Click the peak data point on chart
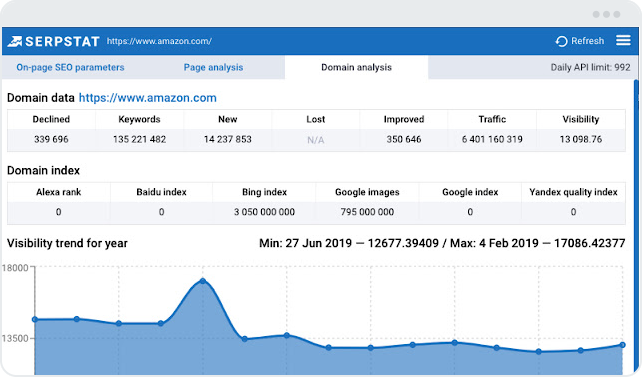642x377 pixels. pos(203,281)
